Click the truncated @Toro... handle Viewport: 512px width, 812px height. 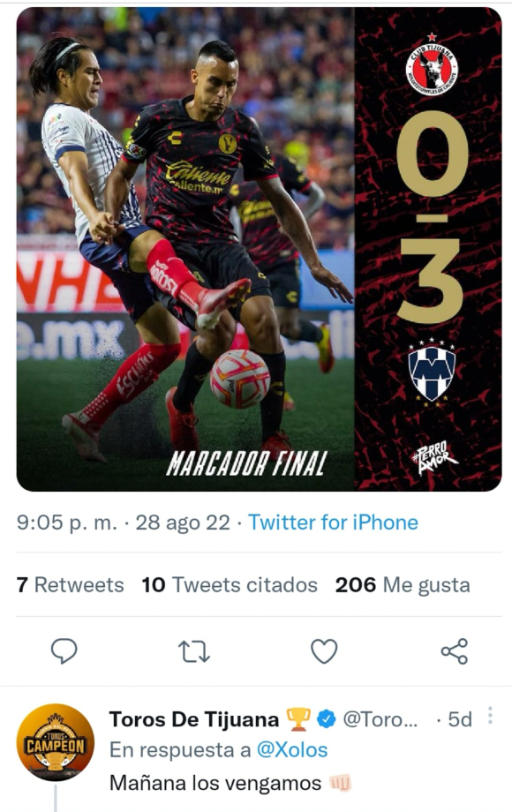coord(380,719)
